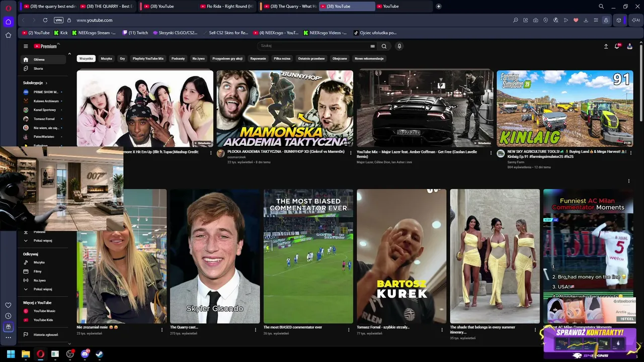Image resolution: width=644 pixels, height=362 pixels.
Task: Select the Playlisty YouTube Mix chip
Action: (148, 58)
